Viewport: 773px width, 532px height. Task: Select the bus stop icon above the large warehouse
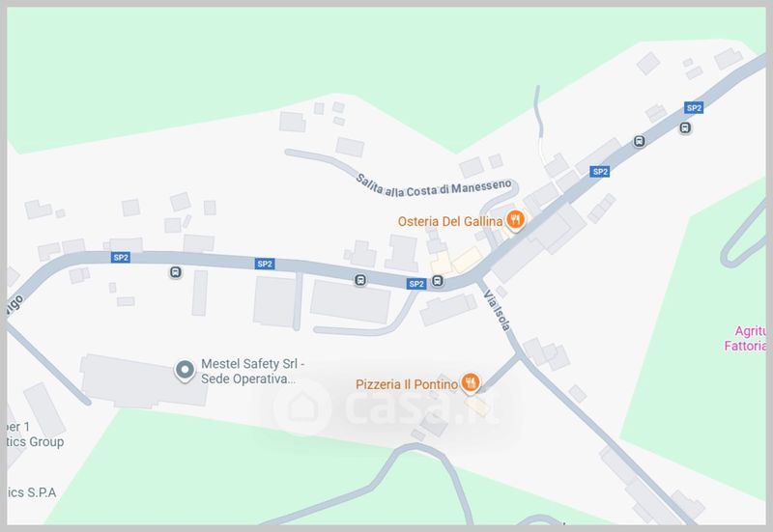click(360, 280)
